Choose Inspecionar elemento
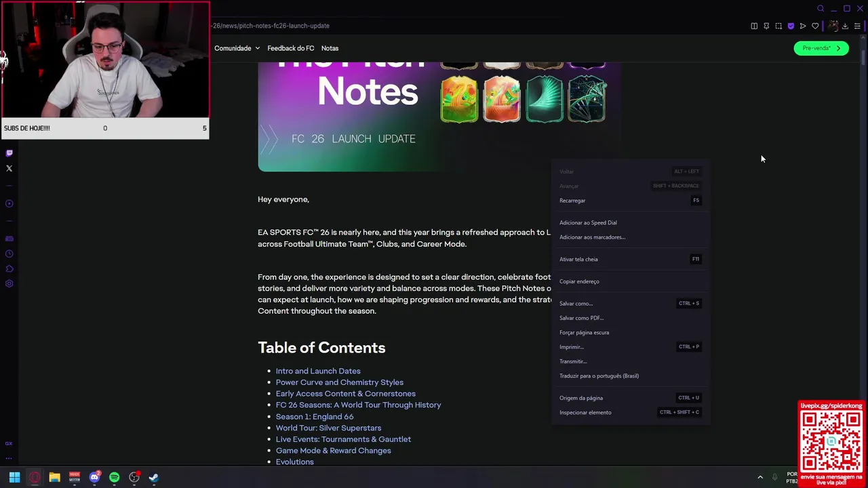Viewport: 868px width, 488px height. (x=631, y=412)
